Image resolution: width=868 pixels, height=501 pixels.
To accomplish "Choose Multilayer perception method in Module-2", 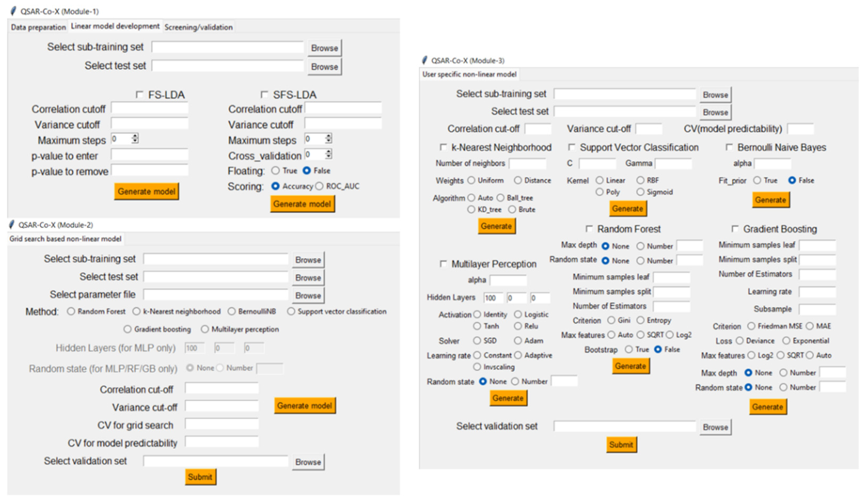I will [x=205, y=329].
